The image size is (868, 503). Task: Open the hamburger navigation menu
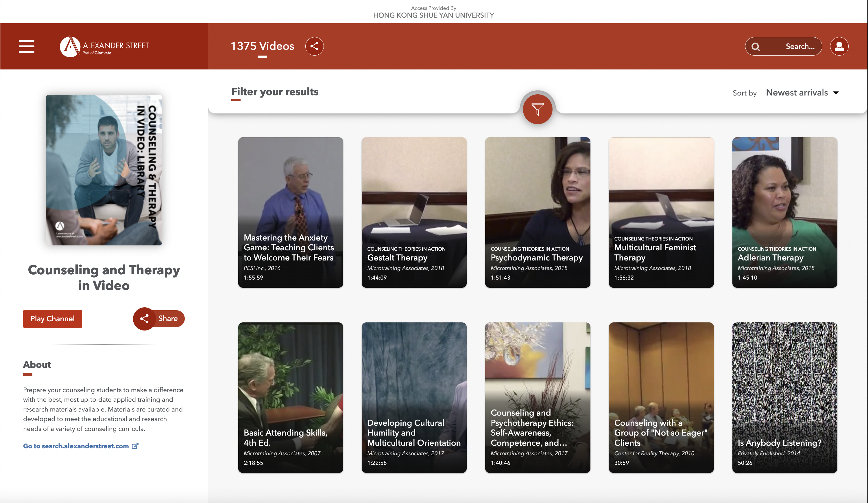click(x=27, y=46)
